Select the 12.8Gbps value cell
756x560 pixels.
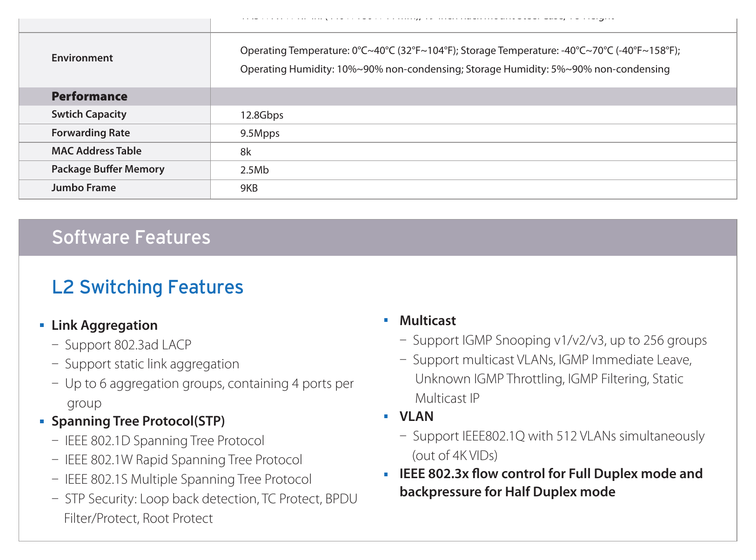click(474, 115)
